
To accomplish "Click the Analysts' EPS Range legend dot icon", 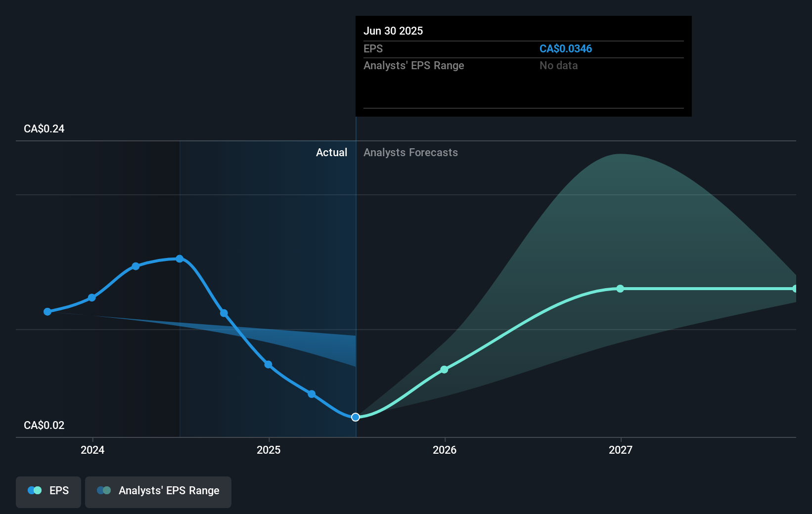I will (x=105, y=490).
